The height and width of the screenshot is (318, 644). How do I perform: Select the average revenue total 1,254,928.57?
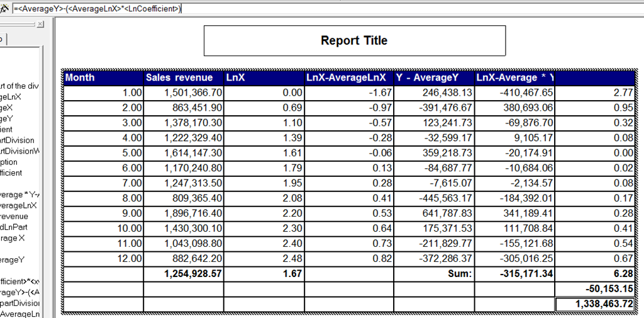click(183, 273)
